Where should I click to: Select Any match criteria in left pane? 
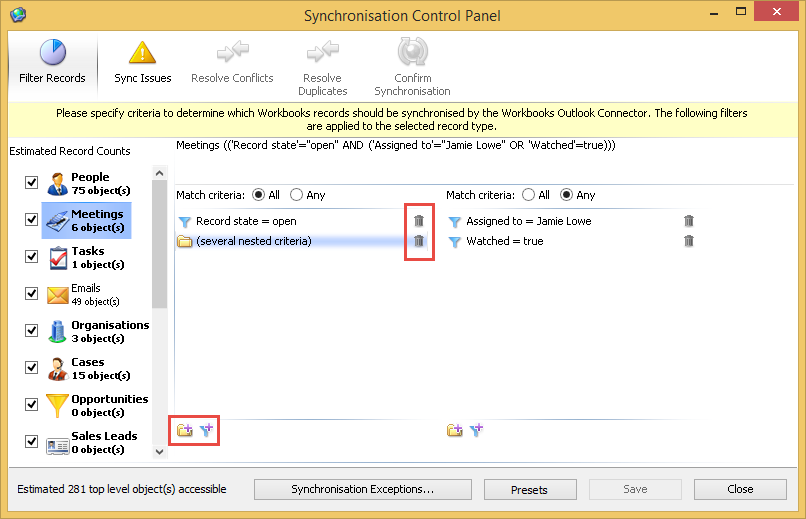[296, 195]
